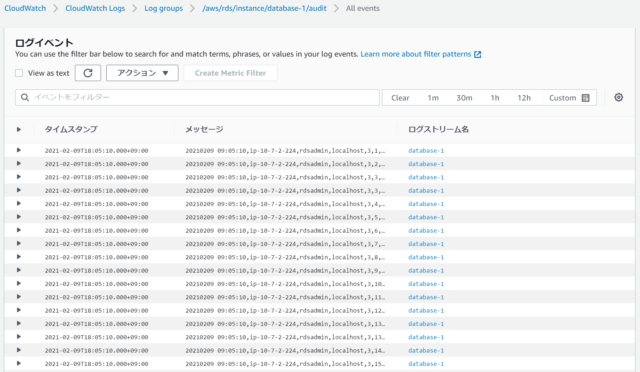Open database-1 stream link in localhost,3,2 row

[426, 164]
